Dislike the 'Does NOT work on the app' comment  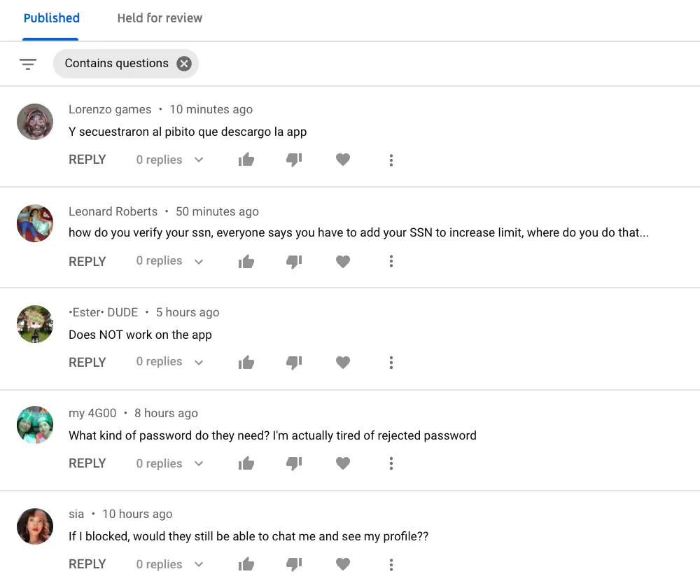(294, 363)
